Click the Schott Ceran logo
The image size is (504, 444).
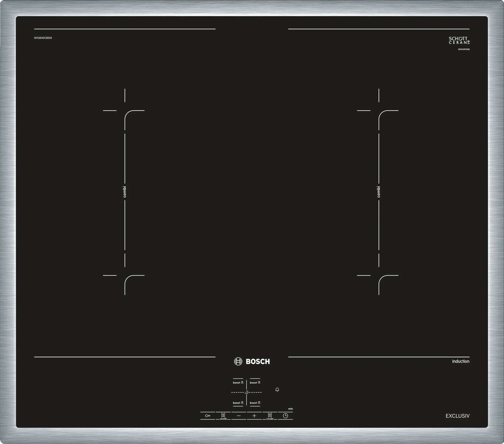pyautogui.click(x=459, y=40)
